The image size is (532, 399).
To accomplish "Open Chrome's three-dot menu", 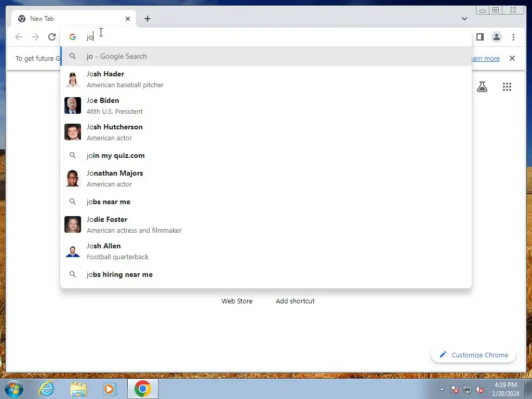I will pos(513,37).
